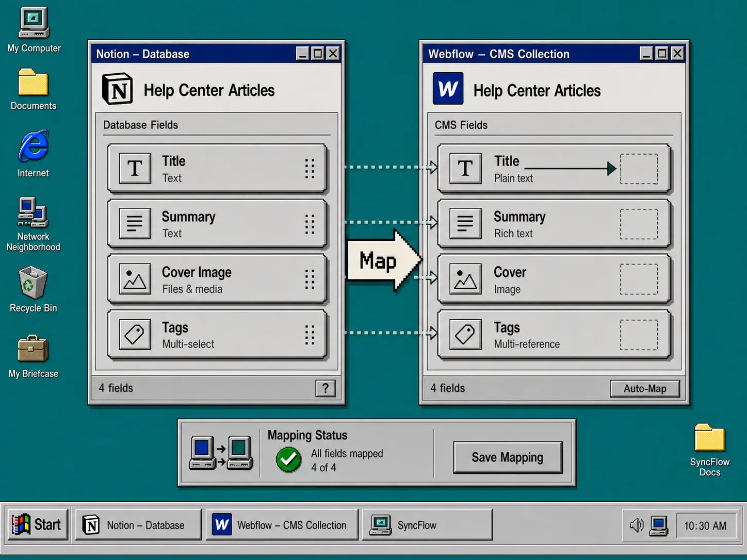Select the Summary lines icon in Notion fields
The width and height of the screenshot is (747, 560).
click(x=135, y=223)
